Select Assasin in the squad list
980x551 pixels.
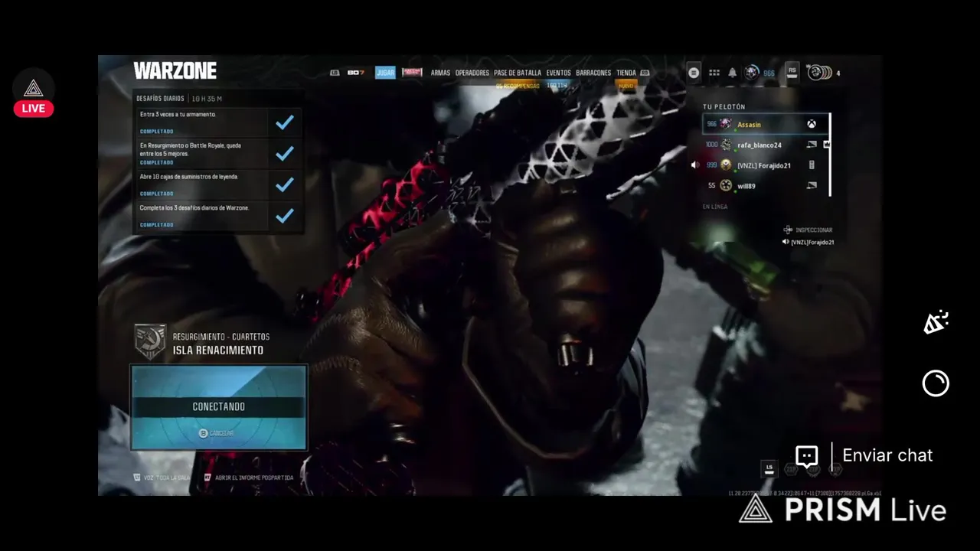click(766, 124)
